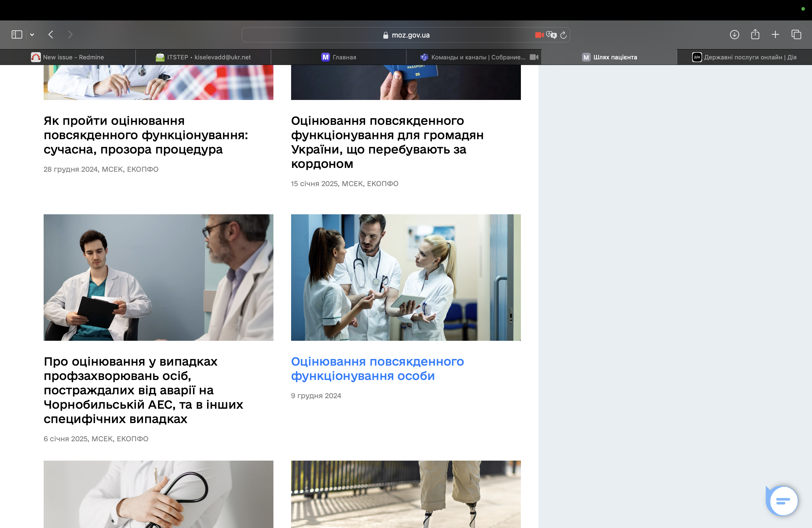Click the red camera recording indicator
The width and height of the screenshot is (812, 528).
point(539,35)
